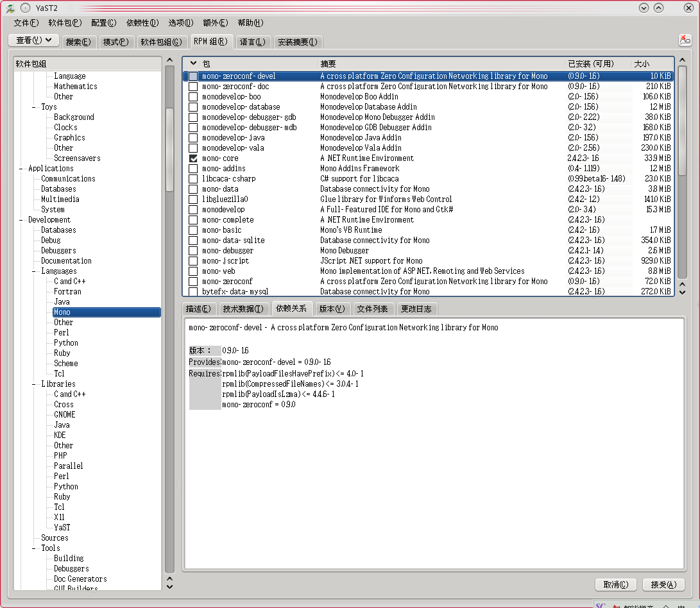Switch to the 模式(P) tab
This screenshot has height=608, width=700.
point(116,42)
